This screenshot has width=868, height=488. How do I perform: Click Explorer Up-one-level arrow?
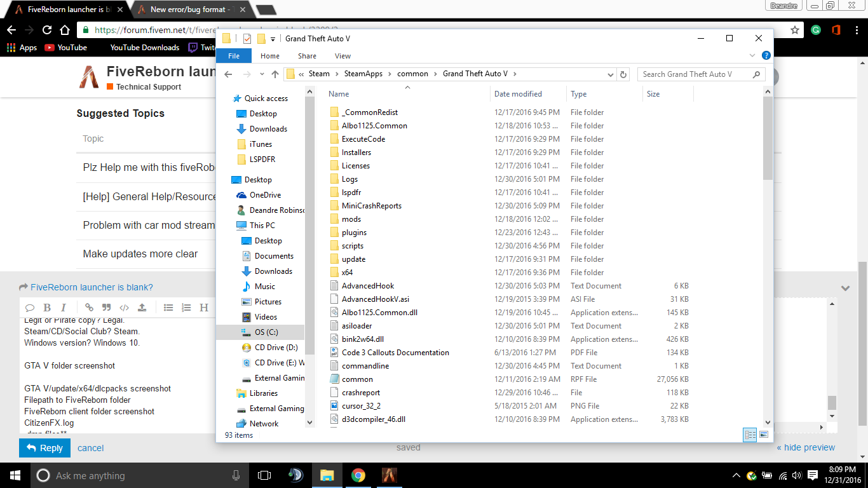click(275, 74)
